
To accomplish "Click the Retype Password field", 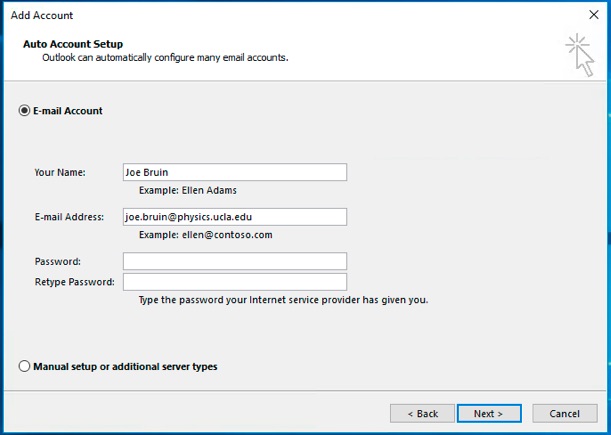I will tap(235, 282).
